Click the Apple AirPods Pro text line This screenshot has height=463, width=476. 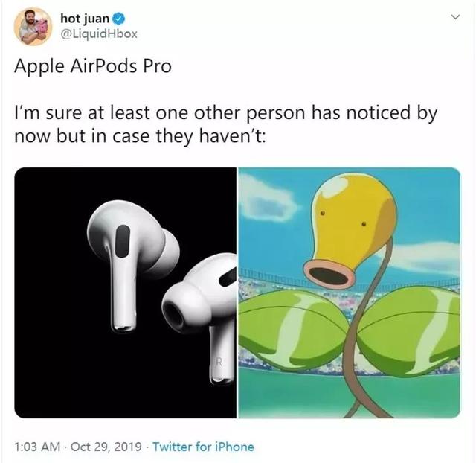point(93,66)
